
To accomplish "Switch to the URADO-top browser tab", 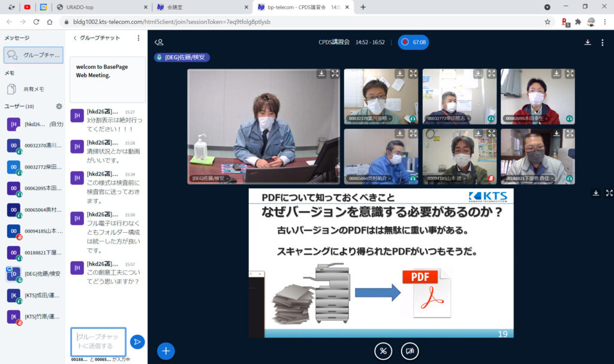I will click(x=100, y=7).
